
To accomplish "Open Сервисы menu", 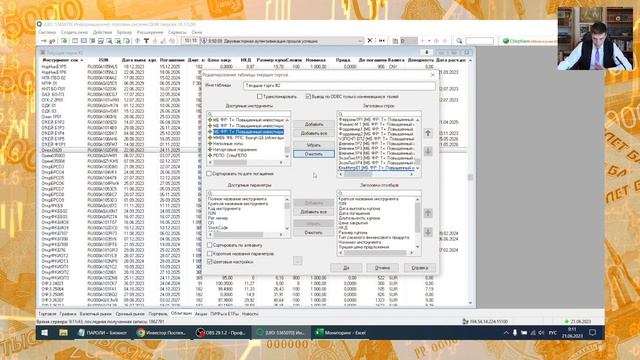I will [177, 32].
